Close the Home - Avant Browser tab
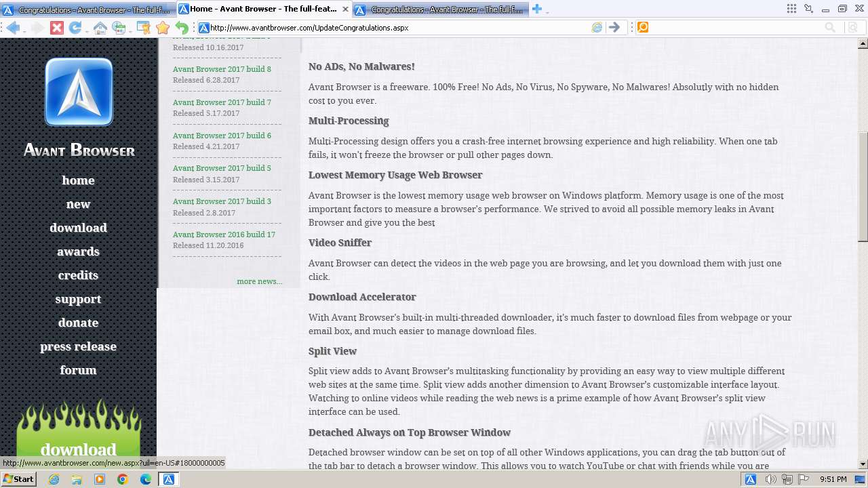 coord(345,9)
